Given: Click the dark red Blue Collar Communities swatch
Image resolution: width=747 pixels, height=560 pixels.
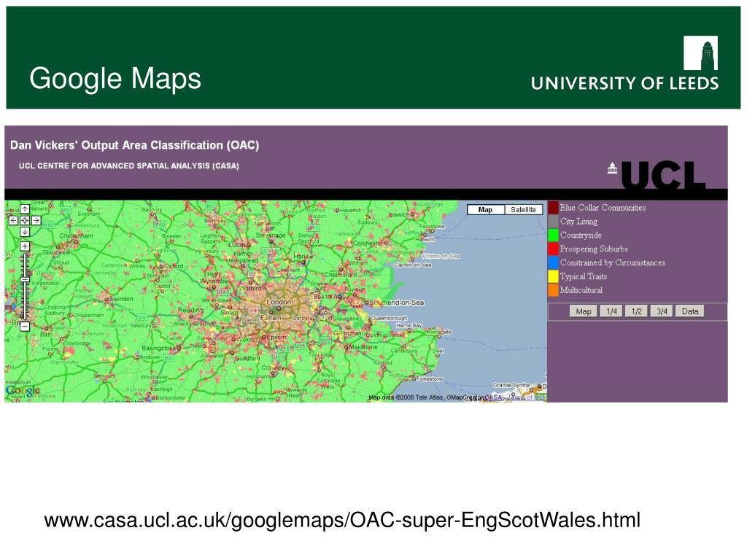Looking at the screenshot, I should (553, 208).
